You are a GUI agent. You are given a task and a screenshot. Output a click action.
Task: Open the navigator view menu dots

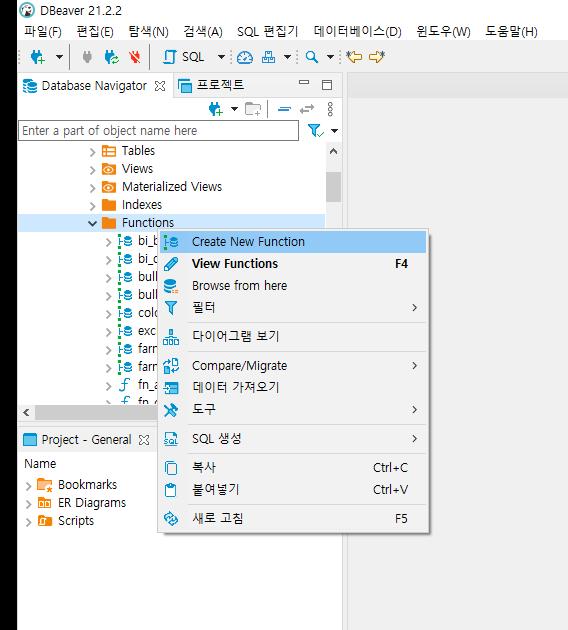(330, 109)
